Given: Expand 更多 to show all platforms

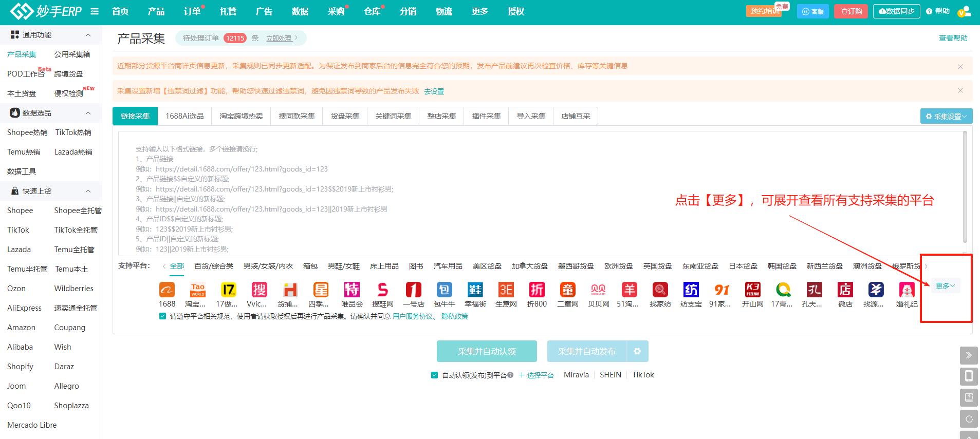Looking at the screenshot, I should 945,286.
